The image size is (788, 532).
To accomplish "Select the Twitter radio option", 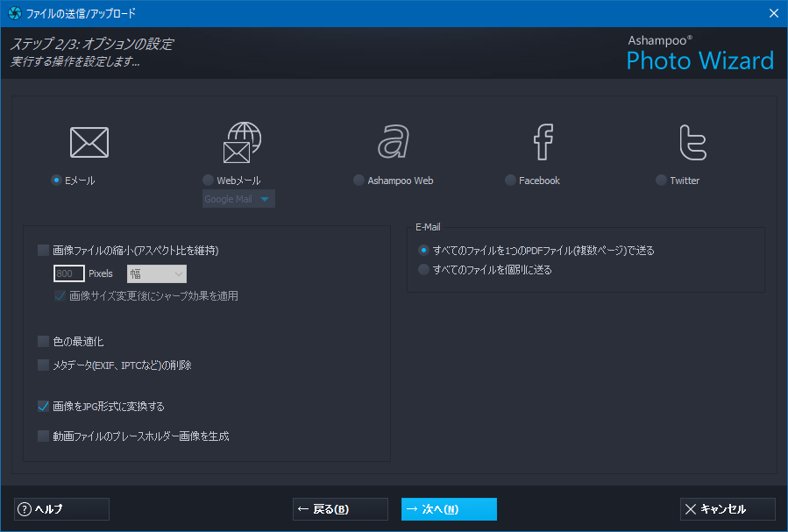I will (661, 181).
